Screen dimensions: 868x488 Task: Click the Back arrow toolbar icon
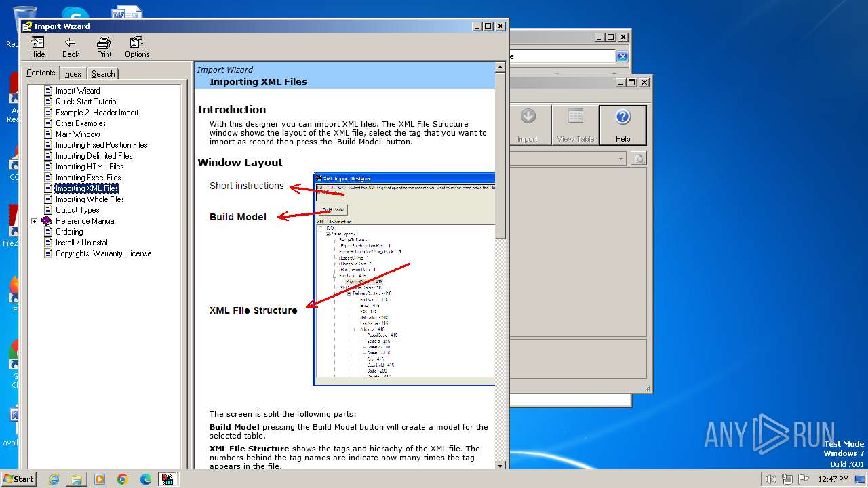[x=71, y=47]
